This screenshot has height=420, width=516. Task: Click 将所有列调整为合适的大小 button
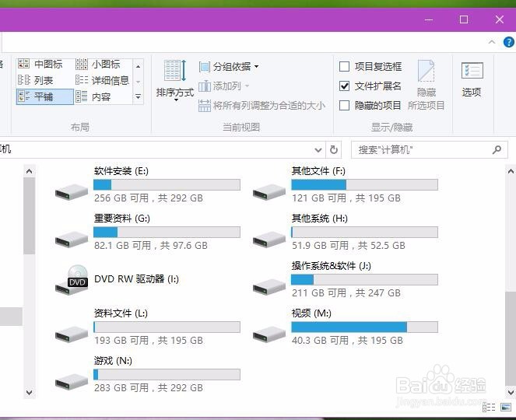point(262,106)
